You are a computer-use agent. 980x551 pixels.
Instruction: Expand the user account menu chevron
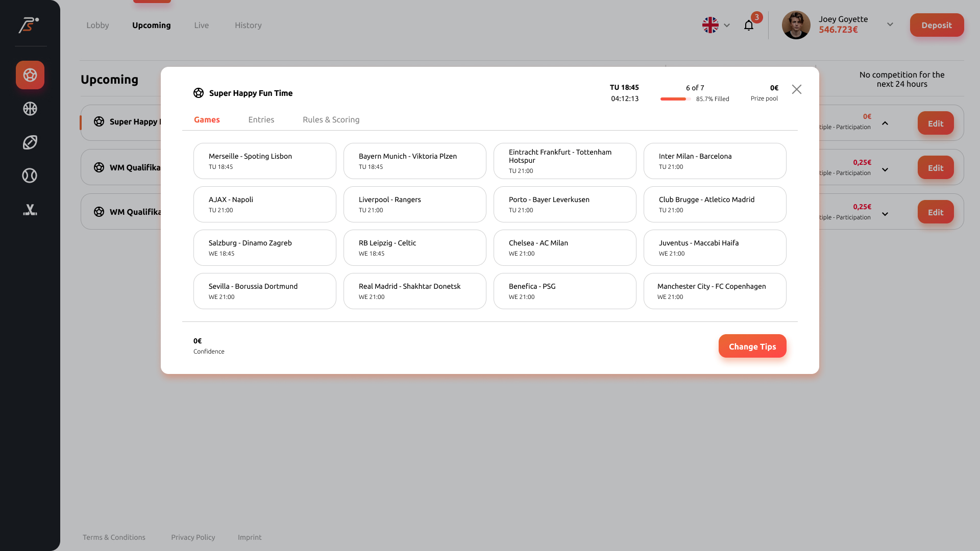coord(890,24)
